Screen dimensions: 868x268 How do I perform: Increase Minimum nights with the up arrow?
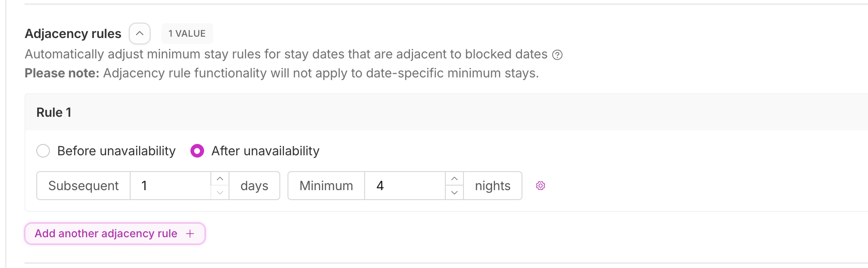coord(454,179)
